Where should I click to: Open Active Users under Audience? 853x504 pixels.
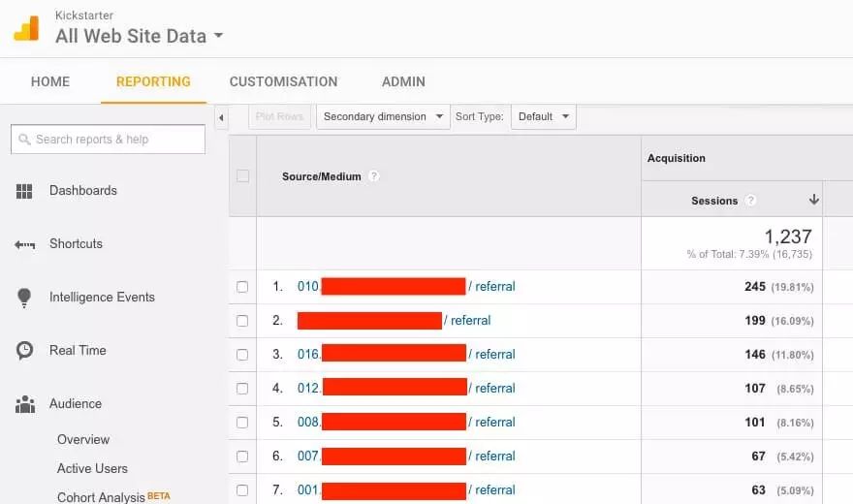click(x=92, y=468)
